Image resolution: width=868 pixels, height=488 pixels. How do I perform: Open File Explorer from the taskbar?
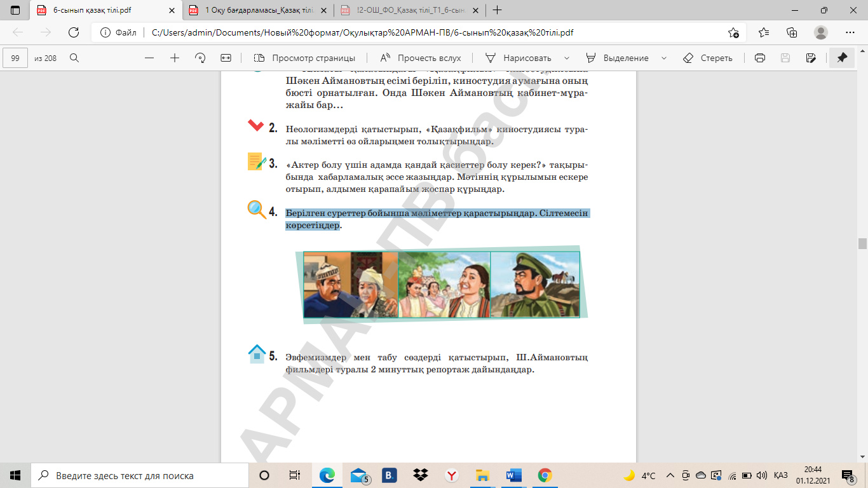[x=482, y=475]
